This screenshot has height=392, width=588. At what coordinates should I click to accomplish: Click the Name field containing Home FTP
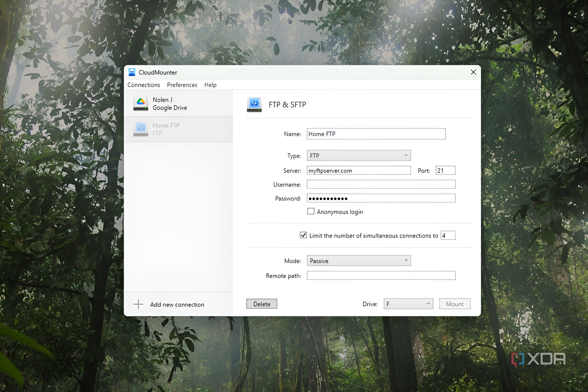coord(376,134)
